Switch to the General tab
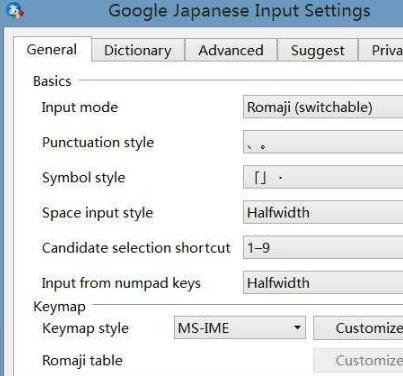The image size is (403, 376). tap(52, 50)
